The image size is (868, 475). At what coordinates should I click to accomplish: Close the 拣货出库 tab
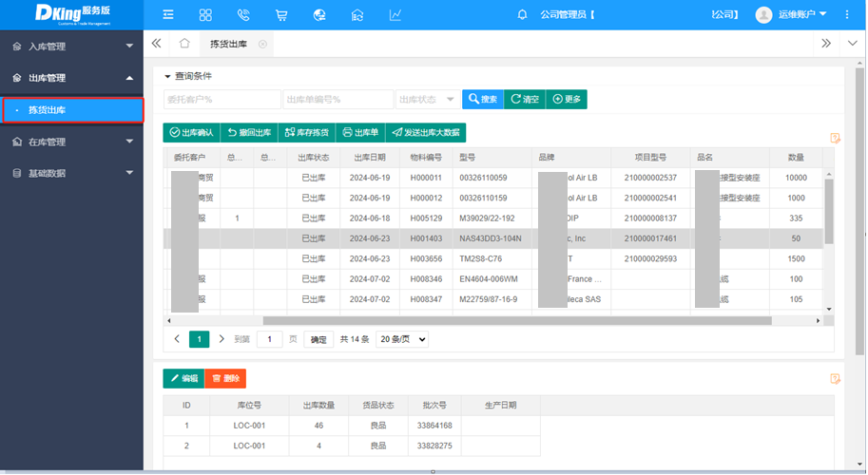[x=262, y=44]
